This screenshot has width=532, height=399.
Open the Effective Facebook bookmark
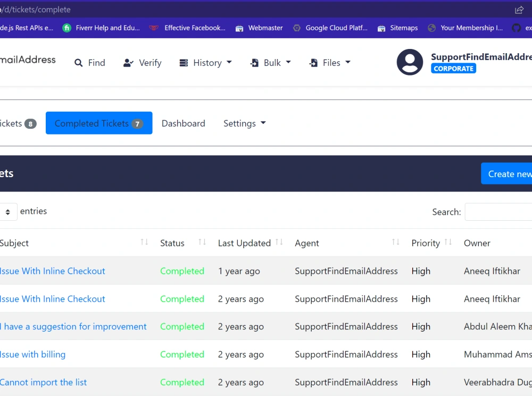click(x=187, y=28)
